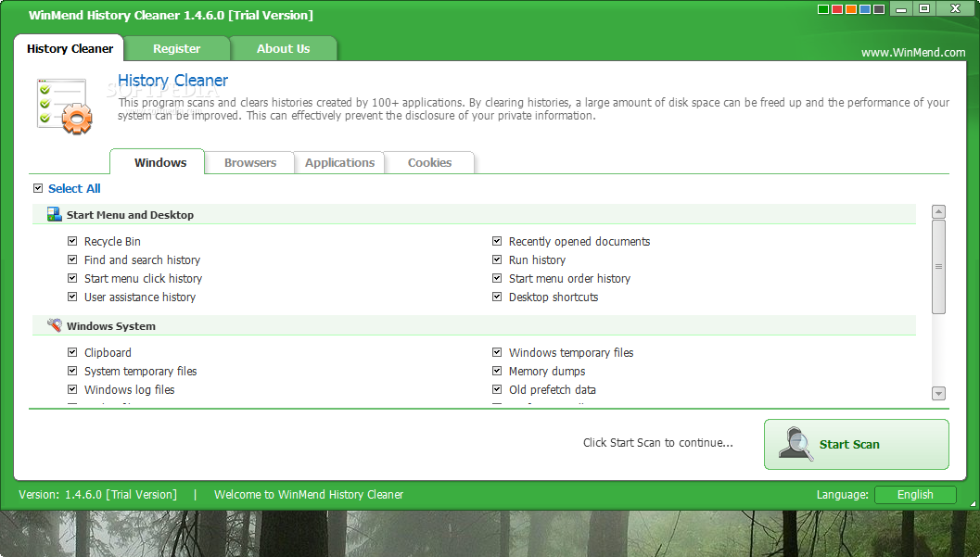Uncheck Start menu order history

pyautogui.click(x=497, y=278)
